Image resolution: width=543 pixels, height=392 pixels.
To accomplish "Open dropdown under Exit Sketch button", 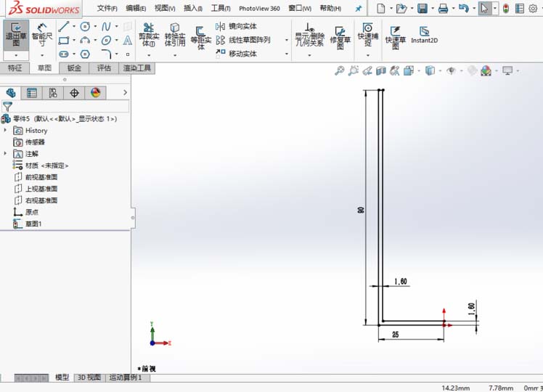I will 16,55.
